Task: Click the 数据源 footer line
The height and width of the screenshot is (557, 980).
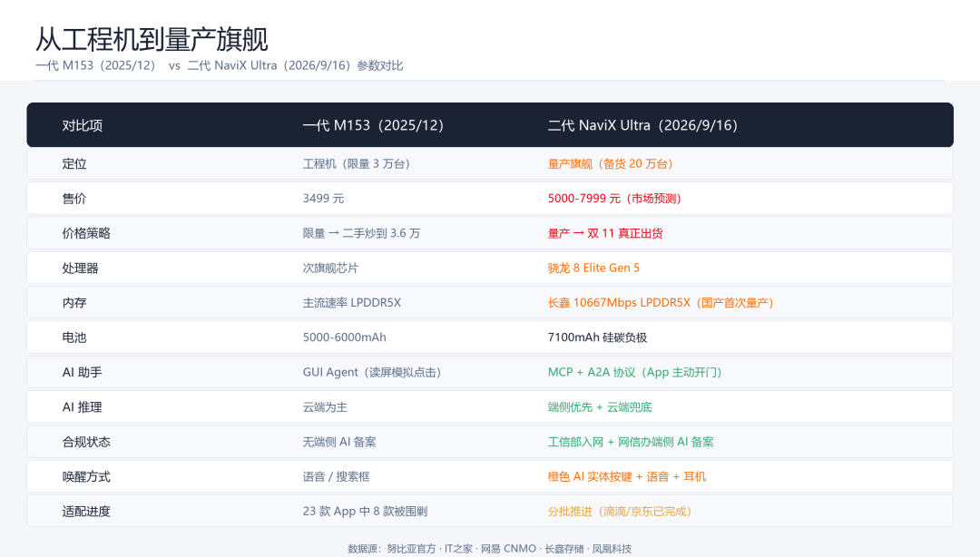Action: [489, 548]
